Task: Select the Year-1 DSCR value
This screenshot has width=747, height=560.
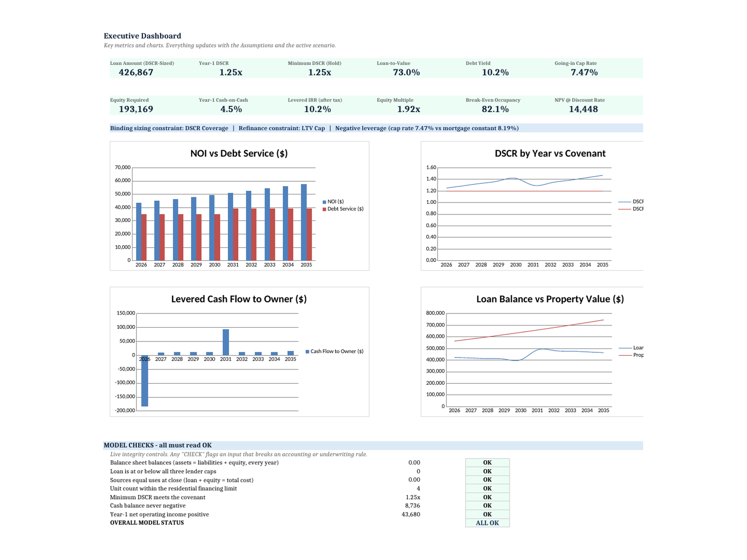Action: [x=230, y=72]
